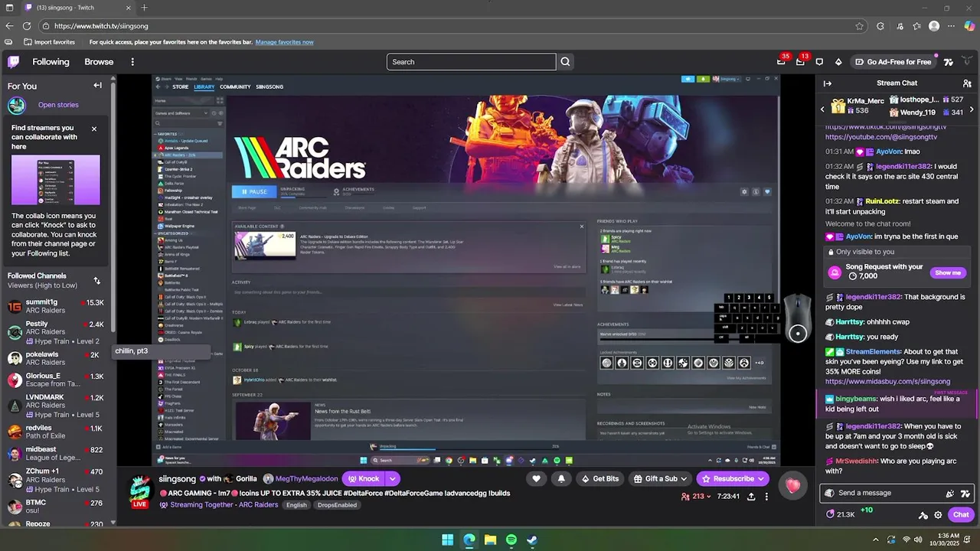The height and width of the screenshot is (551, 980).
Task: Expand the Knock button dropdown arrow
Action: coord(393,479)
